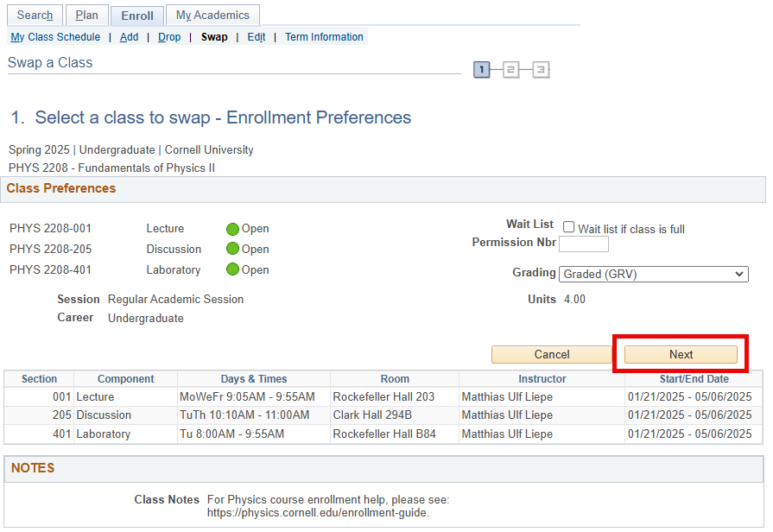
Task: Click the Next button to continue
Action: 681,354
